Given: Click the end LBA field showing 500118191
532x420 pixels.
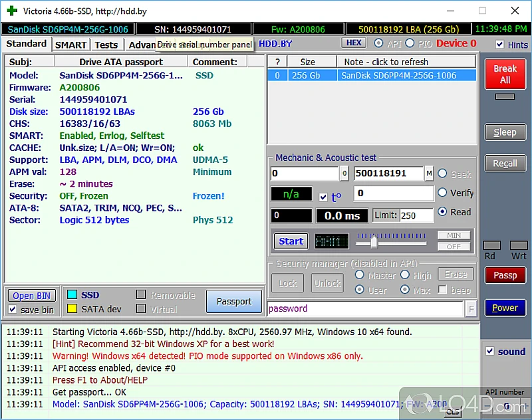Looking at the screenshot, I should click(389, 173).
